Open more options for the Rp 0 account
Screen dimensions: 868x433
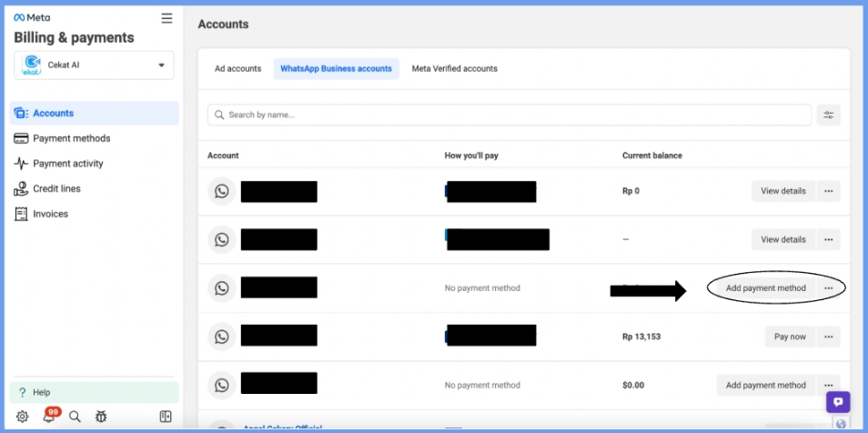[828, 191]
